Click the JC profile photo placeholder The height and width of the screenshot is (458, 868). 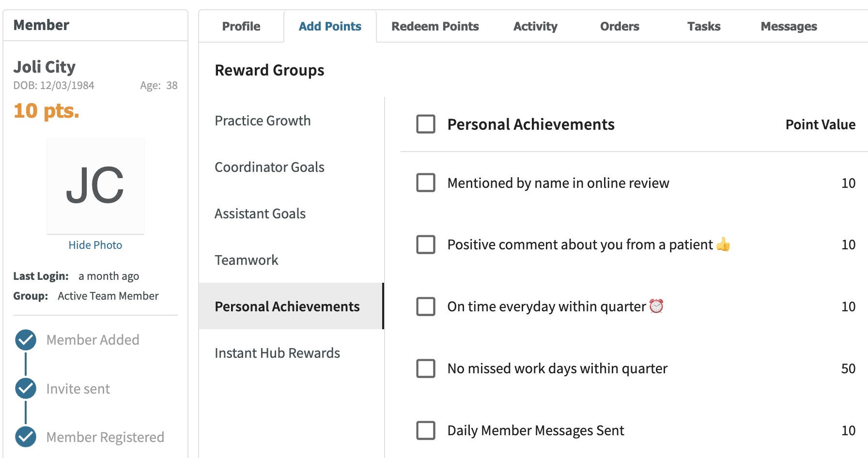(95, 186)
